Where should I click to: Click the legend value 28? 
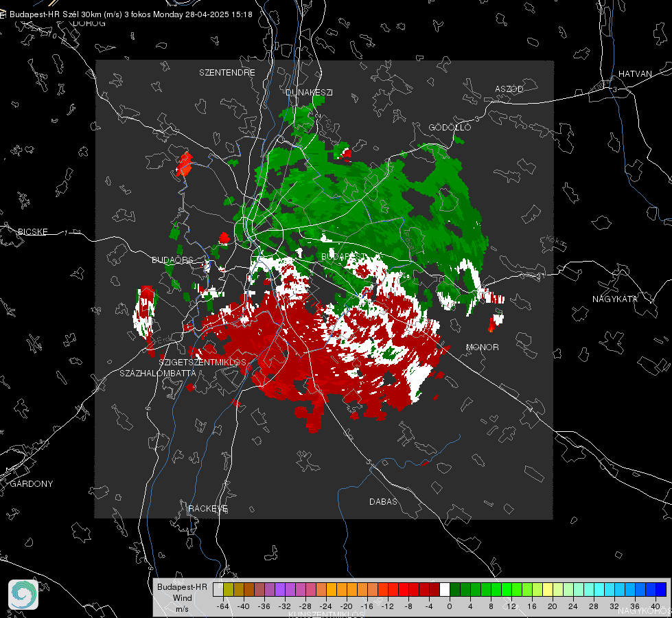[x=594, y=606]
